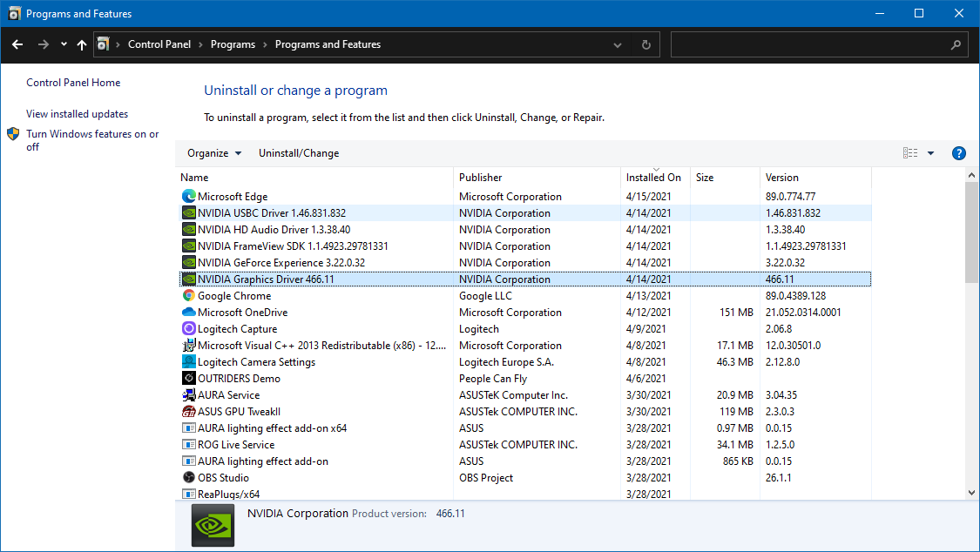Click the Microsoft OneDrive cloud icon
Viewport: 980px width, 552px height.
[189, 313]
